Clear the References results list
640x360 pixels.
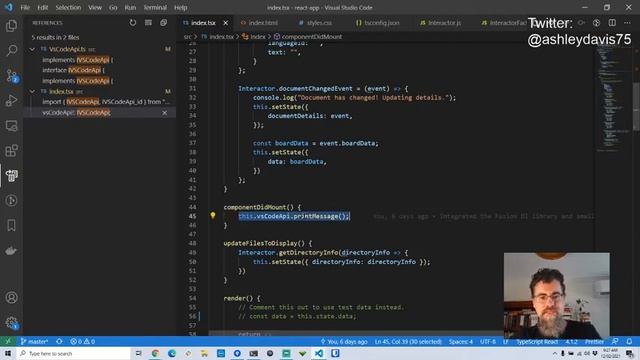point(148,23)
